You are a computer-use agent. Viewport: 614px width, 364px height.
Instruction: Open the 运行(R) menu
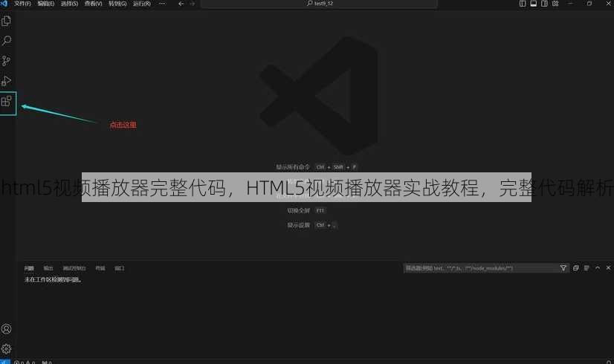coord(142,4)
